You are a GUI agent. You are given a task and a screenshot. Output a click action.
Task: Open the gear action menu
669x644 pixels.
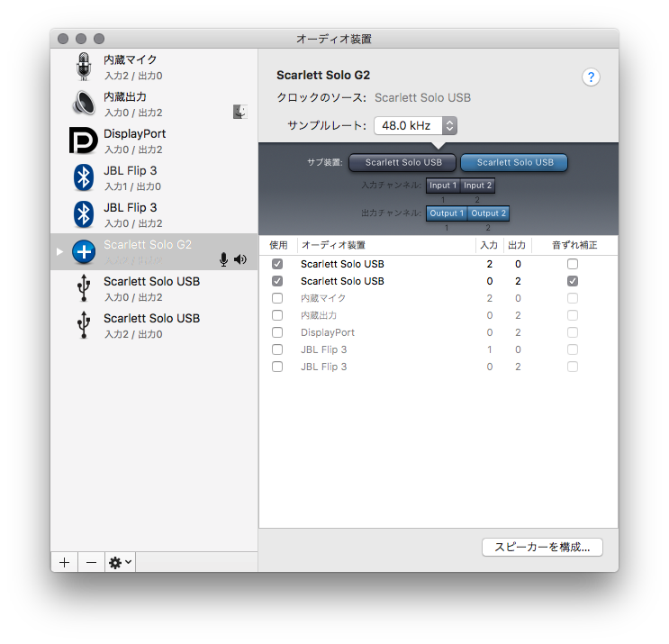point(121,562)
